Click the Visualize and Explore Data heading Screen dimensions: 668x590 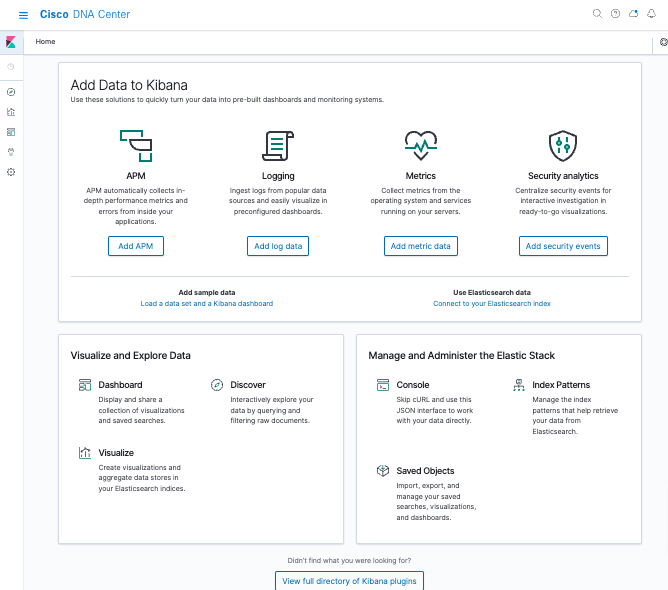coord(130,355)
